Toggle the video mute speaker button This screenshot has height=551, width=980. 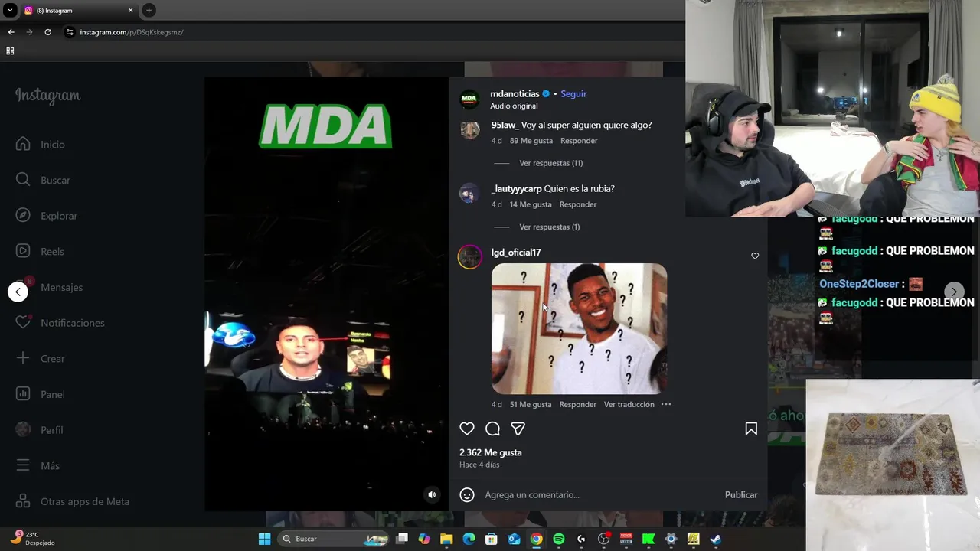coord(432,494)
